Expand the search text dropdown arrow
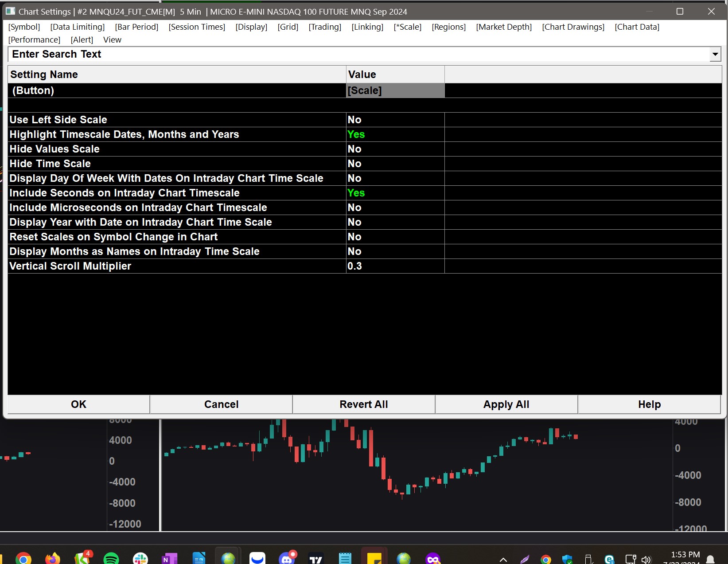The width and height of the screenshot is (728, 564). 715,55
